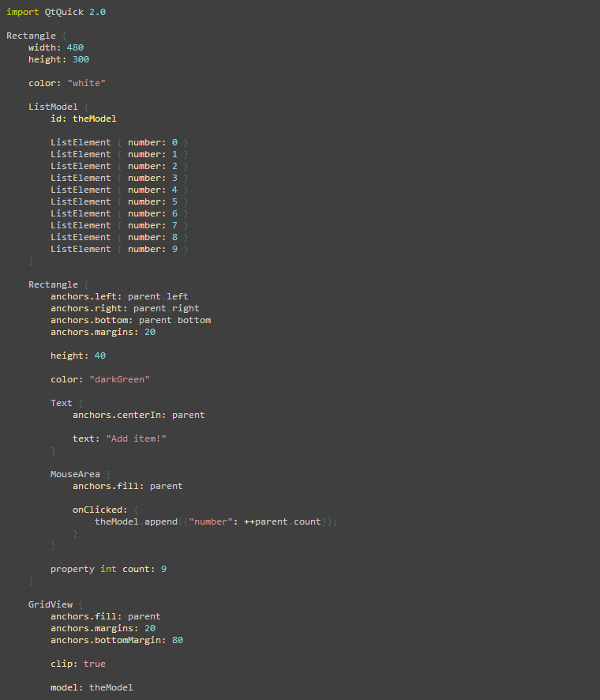
Task: Click the color "darkGreen" line
Action: (100, 379)
